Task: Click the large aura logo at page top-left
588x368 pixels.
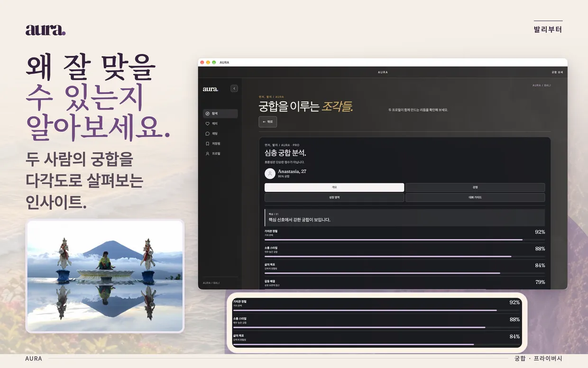Action: point(46,30)
